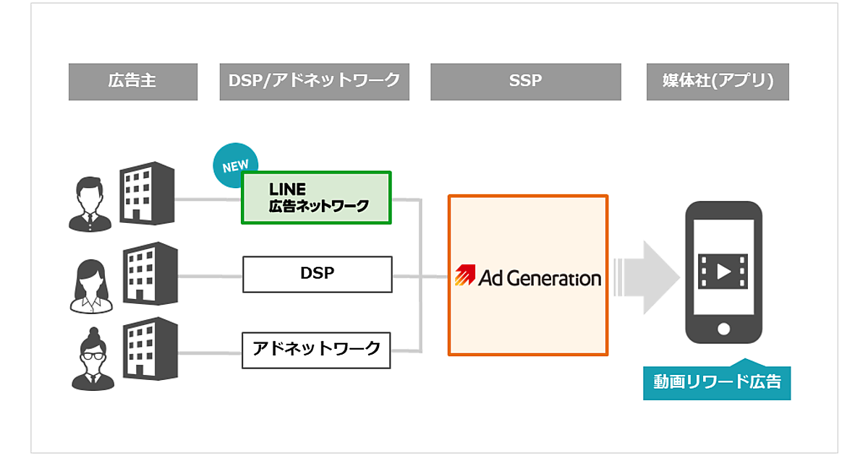Image resolution: width=868 pixels, height=456 pixels.
Task: Select the DSP/アドネットワーク header label
Action: coord(315,81)
